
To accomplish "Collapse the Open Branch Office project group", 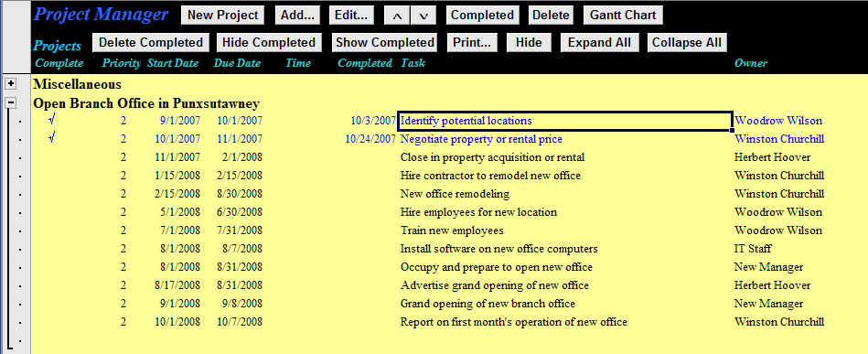I will tap(10, 103).
